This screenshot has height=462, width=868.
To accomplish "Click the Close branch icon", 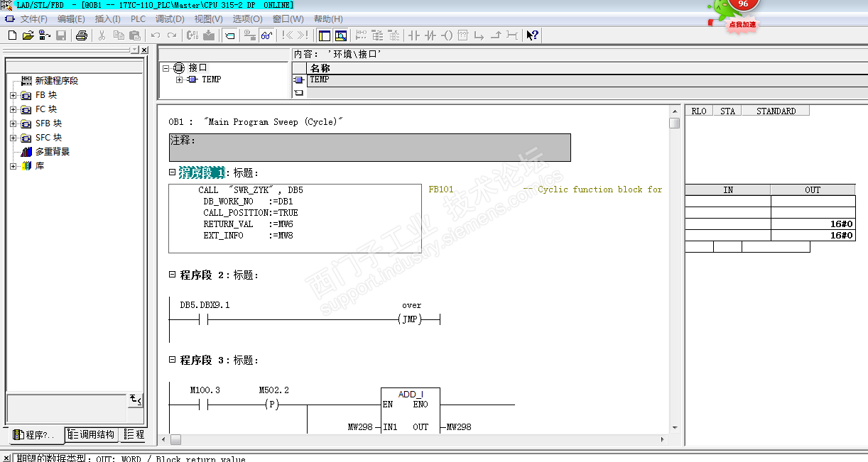I will click(x=496, y=35).
